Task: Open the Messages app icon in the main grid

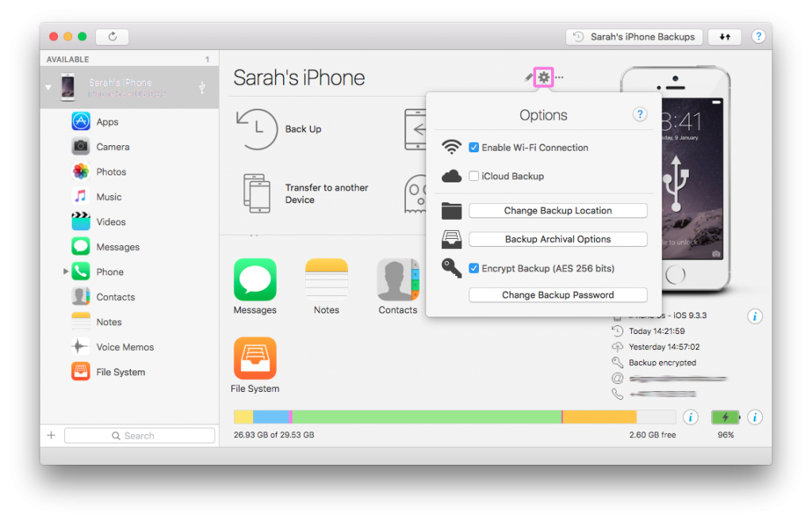Action: tap(255, 279)
